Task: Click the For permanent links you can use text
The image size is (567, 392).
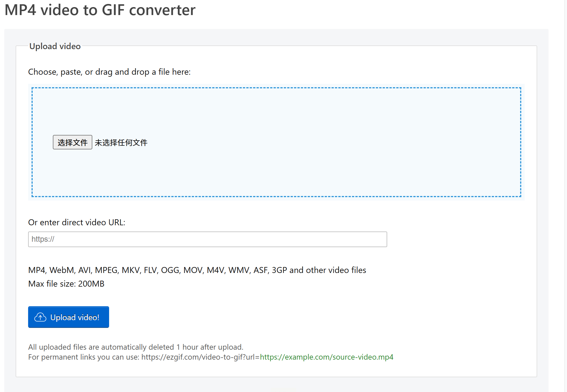Action: pyautogui.click(x=84, y=357)
